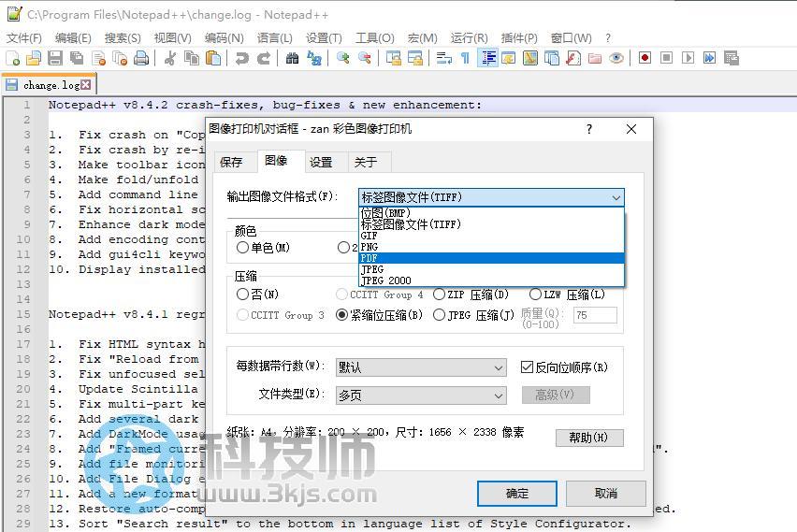797x532 pixels.
Task: Click the 质量(Q) input field showing 75
Action: pyautogui.click(x=595, y=315)
